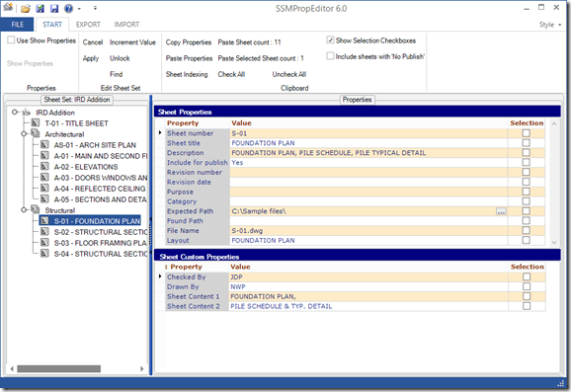Enable Include sheets with 'No Publish' checkbox

coord(330,56)
